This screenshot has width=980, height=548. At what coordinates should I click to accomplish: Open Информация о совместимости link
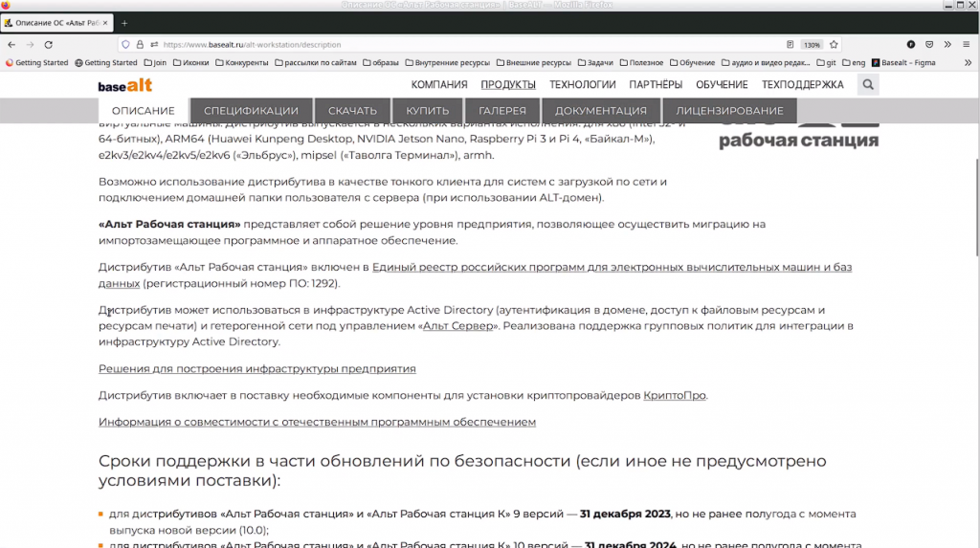point(317,422)
